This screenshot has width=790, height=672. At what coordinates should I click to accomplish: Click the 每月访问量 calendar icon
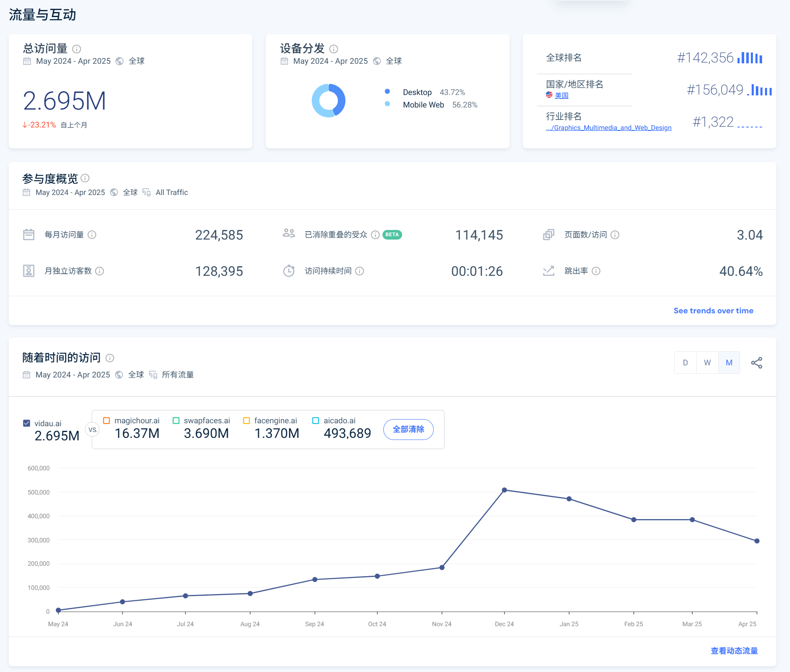point(29,235)
